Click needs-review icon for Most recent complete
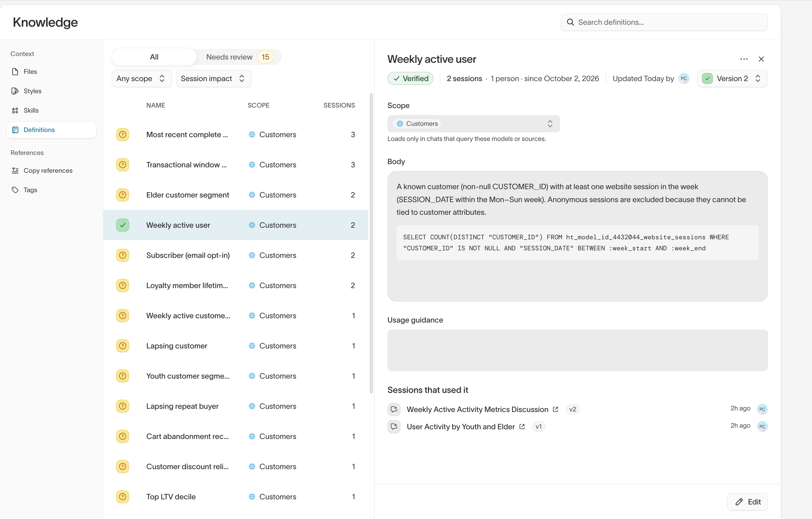812x519 pixels. pyautogui.click(x=122, y=134)
